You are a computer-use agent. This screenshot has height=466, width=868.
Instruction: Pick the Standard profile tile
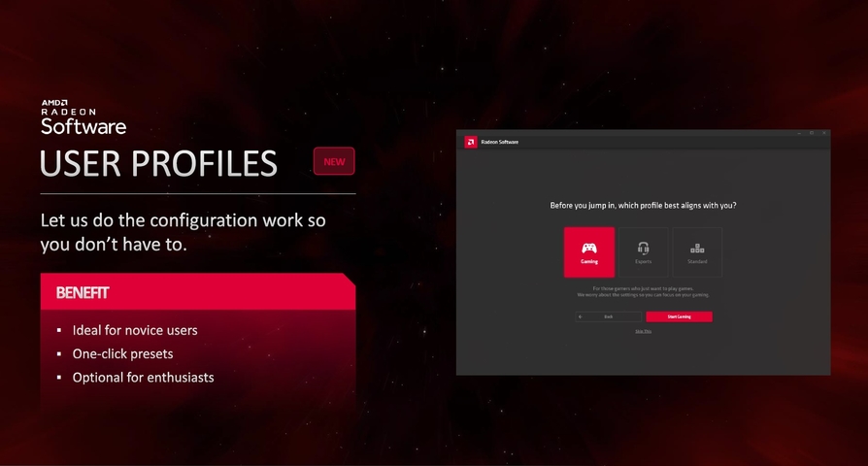point(697,251)
